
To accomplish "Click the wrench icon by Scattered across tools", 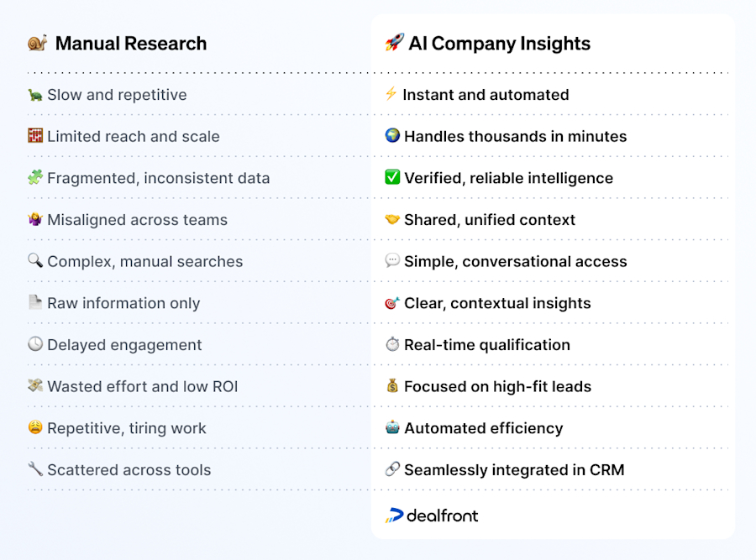I will [x=35, y=469].
